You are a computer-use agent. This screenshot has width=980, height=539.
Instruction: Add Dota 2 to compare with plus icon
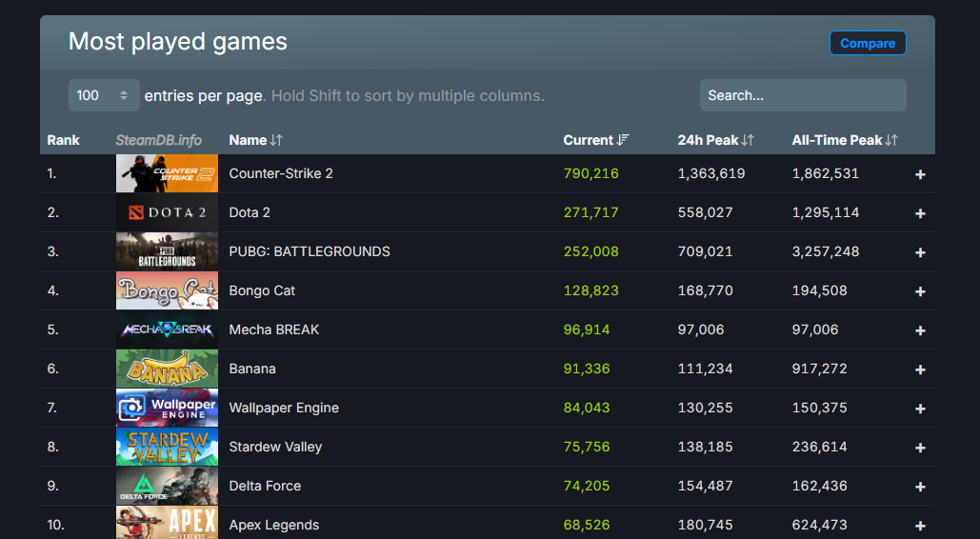920,213
